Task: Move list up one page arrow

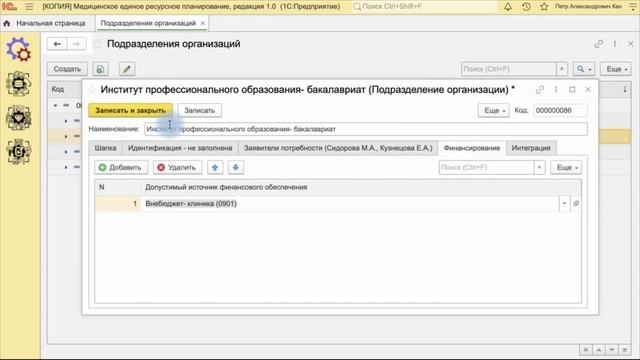Action: coord(599,350)
